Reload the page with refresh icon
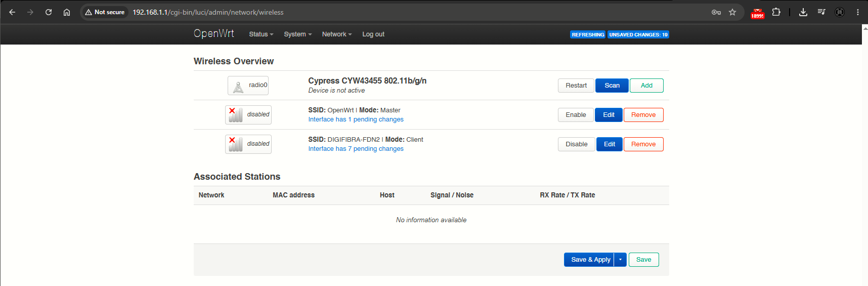868x286 pixels. click(x=49, y=12)
